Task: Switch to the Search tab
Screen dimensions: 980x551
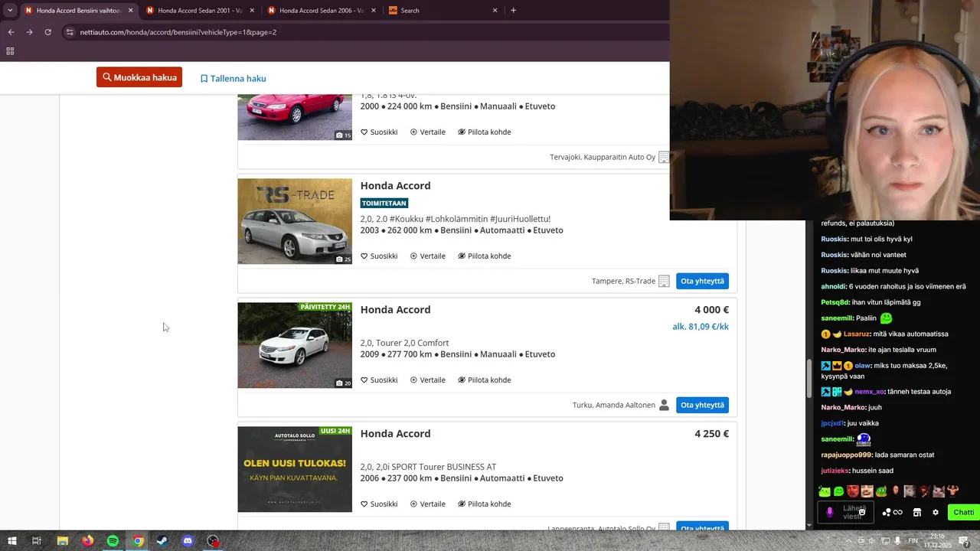Action: pos(443,11)
